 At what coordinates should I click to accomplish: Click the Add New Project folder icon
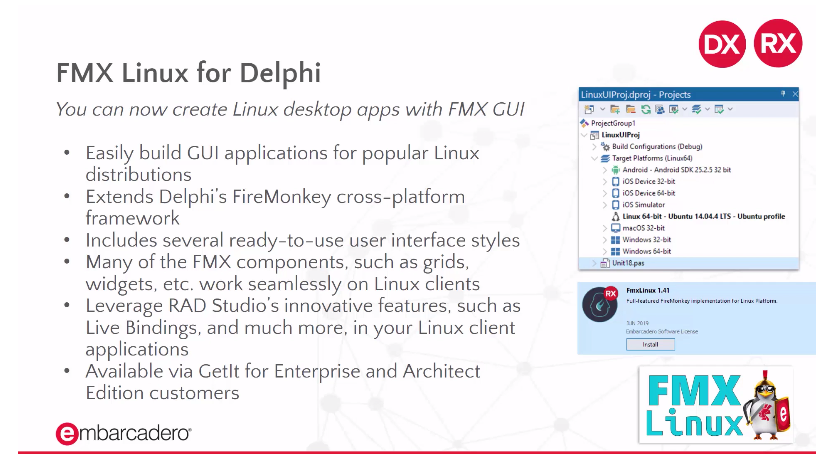pyautogui.click(x=615, y=110)
